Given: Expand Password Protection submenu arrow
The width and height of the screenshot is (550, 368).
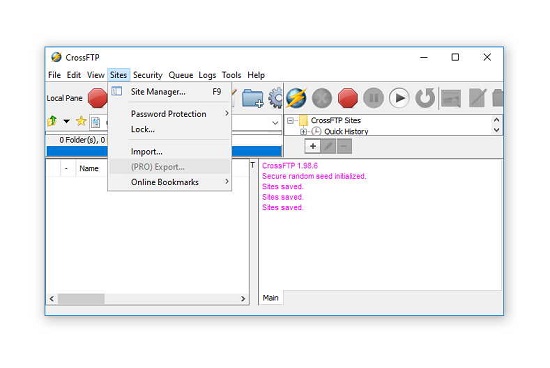Looking at the screenshot, I should (227, 114).
